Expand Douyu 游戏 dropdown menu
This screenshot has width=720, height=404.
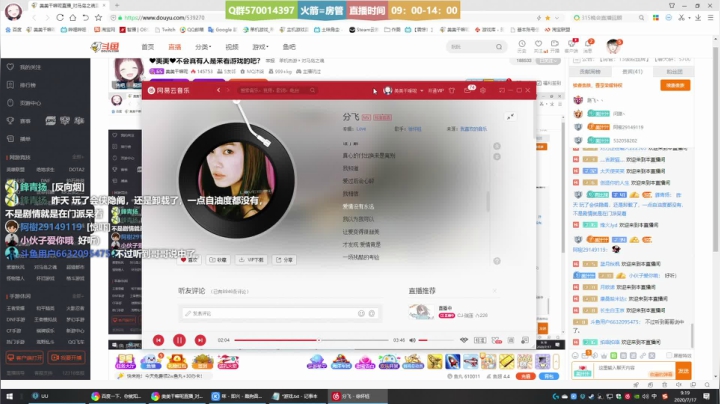point(260,47)
